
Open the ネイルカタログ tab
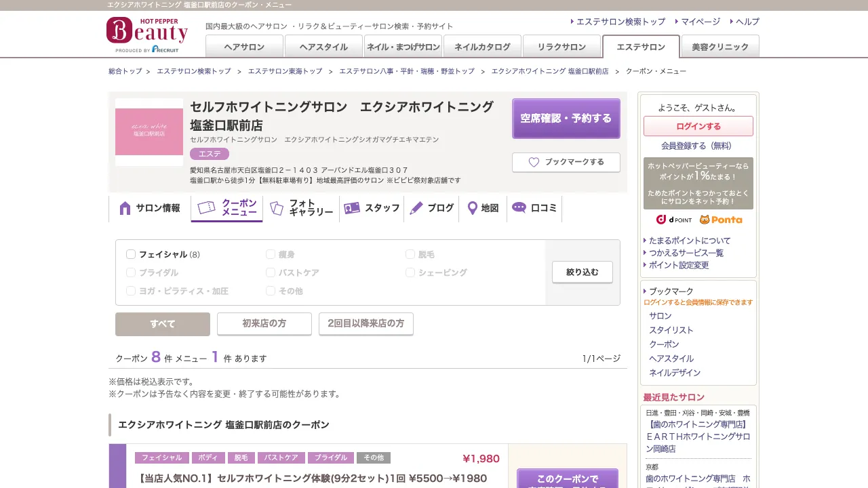(x=482, y=47)
